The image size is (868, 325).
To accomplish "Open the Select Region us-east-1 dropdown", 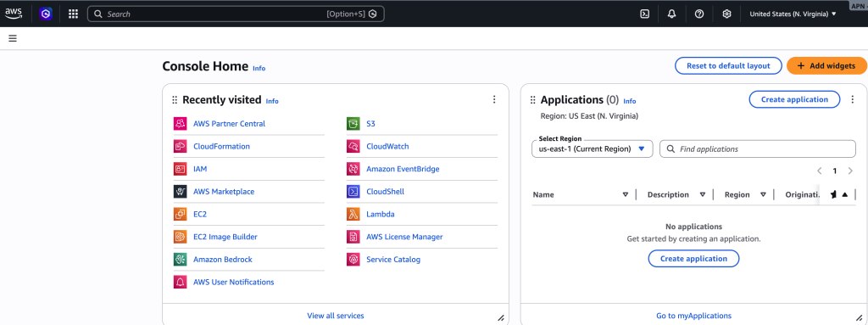I will pos(593,148).
